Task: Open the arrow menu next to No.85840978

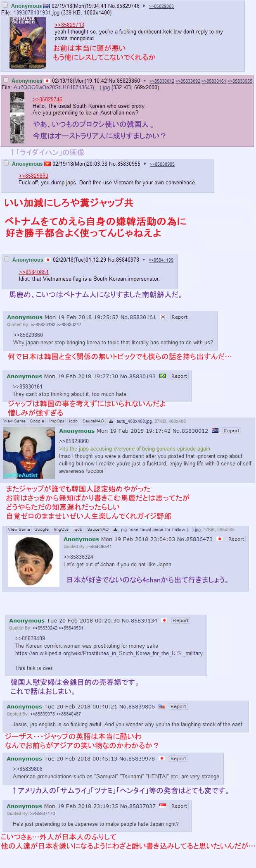Action: click(x=144, y=260)
